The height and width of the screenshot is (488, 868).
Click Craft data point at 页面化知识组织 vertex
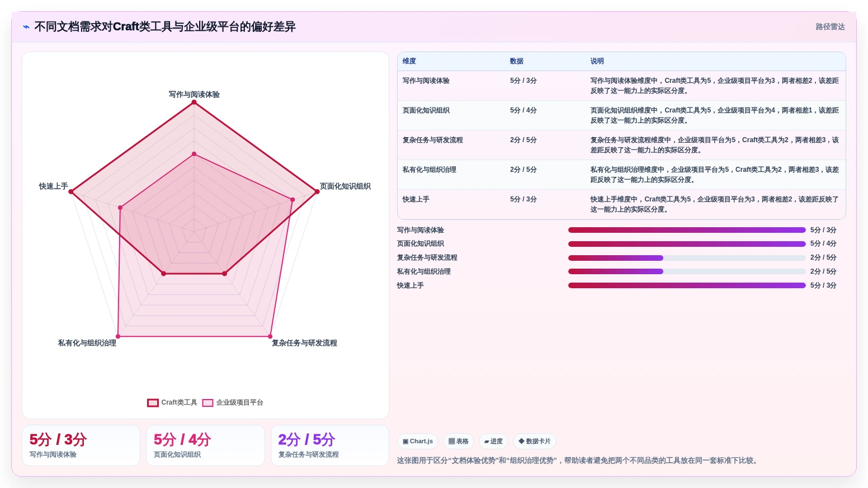pyautogui.click(x=317, y=192)
